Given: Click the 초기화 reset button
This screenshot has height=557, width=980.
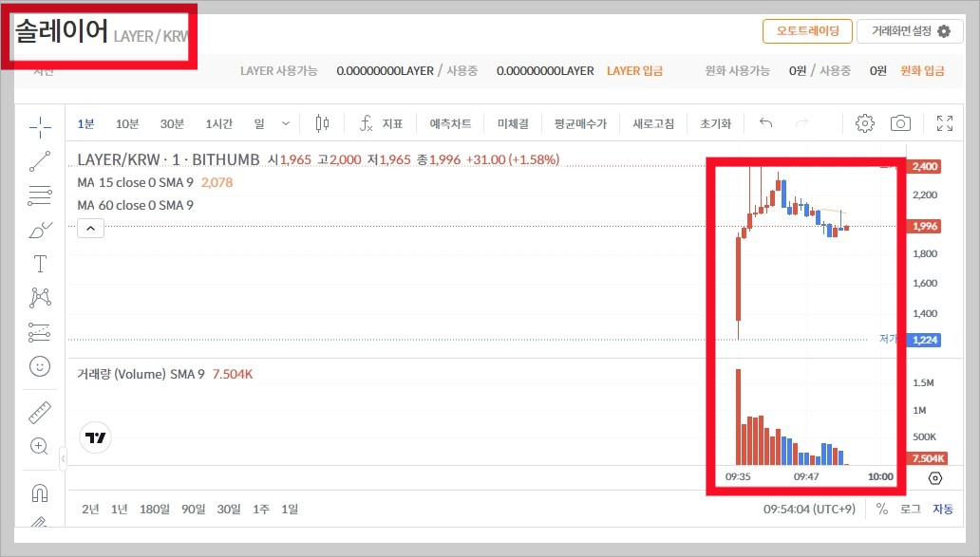Looking at the screenshot, I should (716, 123).
